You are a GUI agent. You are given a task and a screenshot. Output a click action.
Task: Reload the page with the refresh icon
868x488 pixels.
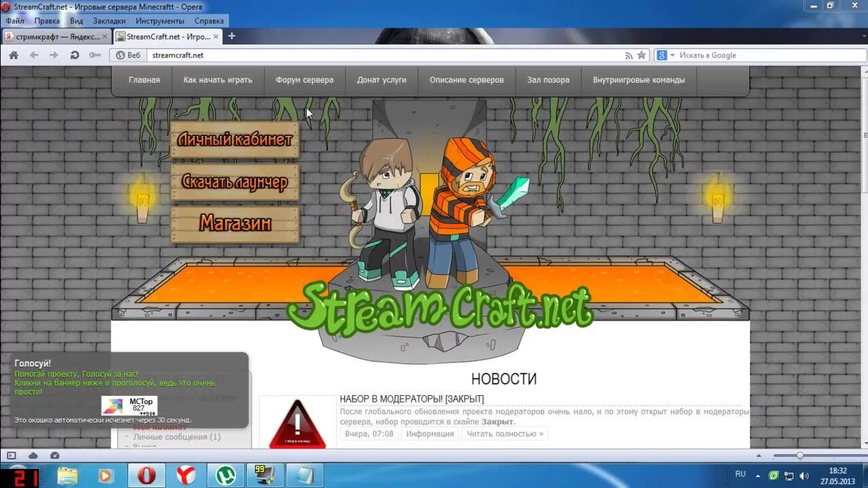point(75,56)
